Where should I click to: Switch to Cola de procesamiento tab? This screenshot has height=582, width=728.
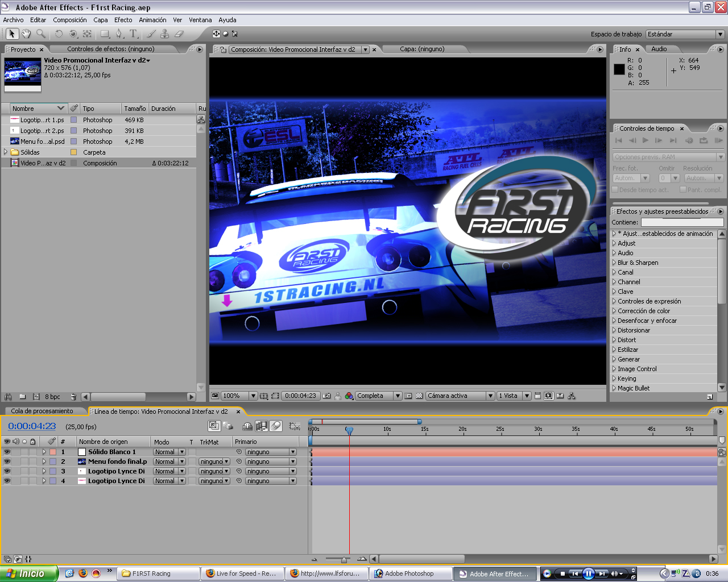[42, 411]
